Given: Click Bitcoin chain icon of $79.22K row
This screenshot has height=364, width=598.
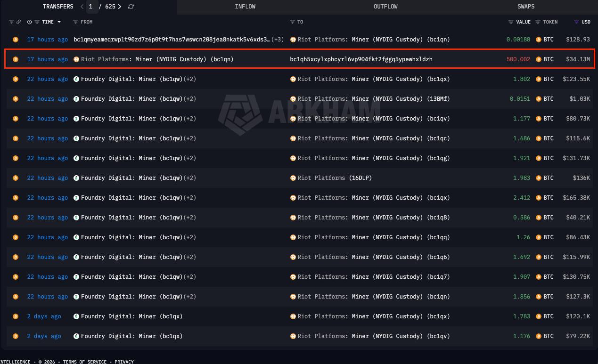Looking at the screenshot, I should (x=16, y=336).
